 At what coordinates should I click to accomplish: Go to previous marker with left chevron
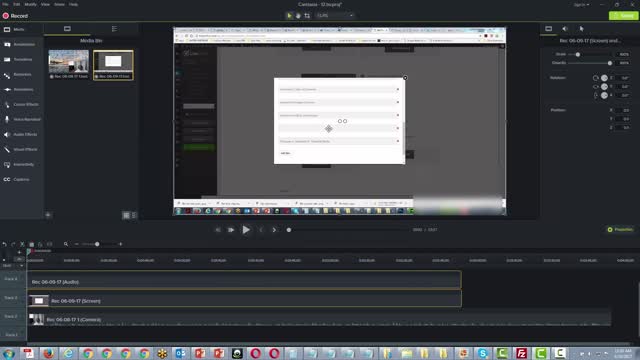(261, 230)
